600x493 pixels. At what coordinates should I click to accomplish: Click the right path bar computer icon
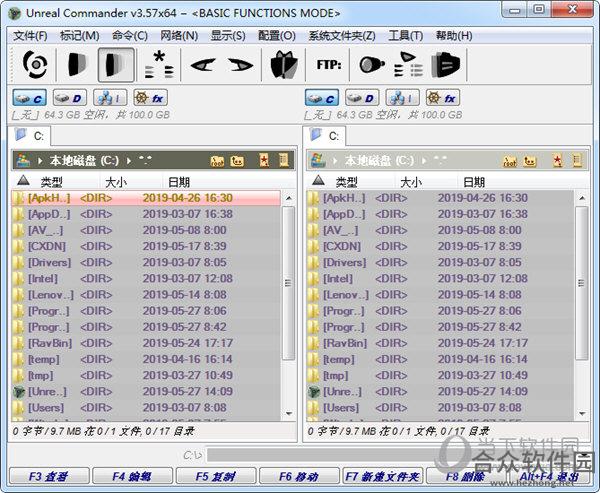(319, 160)
